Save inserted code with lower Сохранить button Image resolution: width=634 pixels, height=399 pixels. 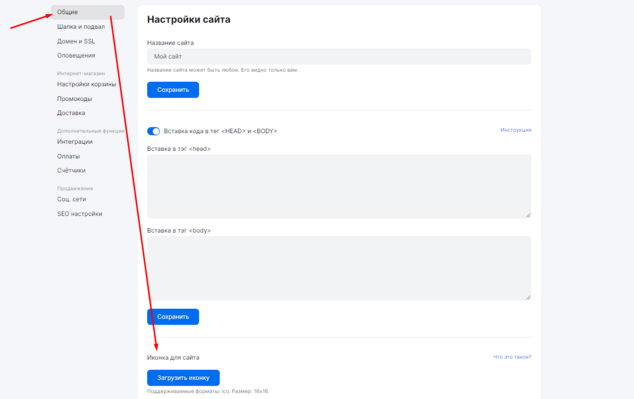pyautogui.click(x=173, y=317)
